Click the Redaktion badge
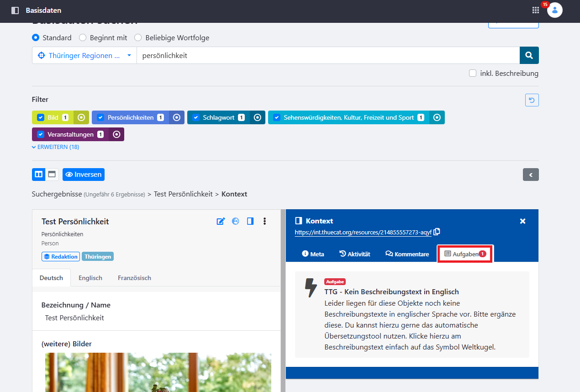This screenshot has width=580, height=392. (61, 257)
